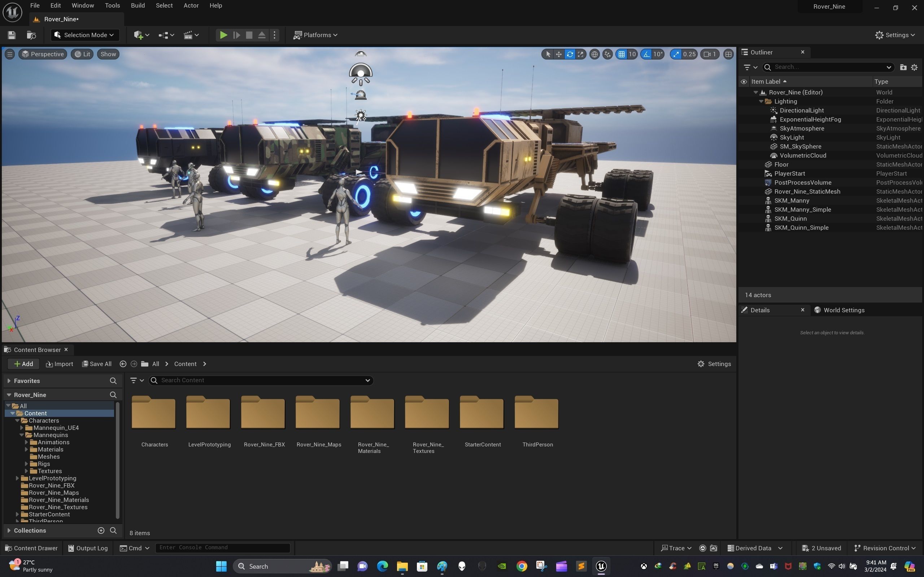The image size is (924, 577).
Task: Collapse the Lighting folder in the Outliner
Action: coord(761,101)
